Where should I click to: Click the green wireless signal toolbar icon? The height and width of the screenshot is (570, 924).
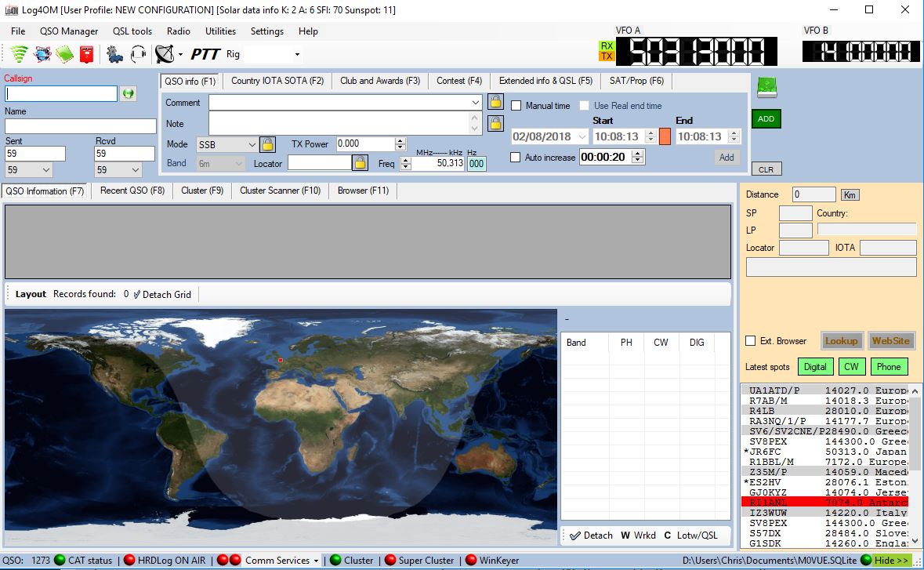[20, 53]
